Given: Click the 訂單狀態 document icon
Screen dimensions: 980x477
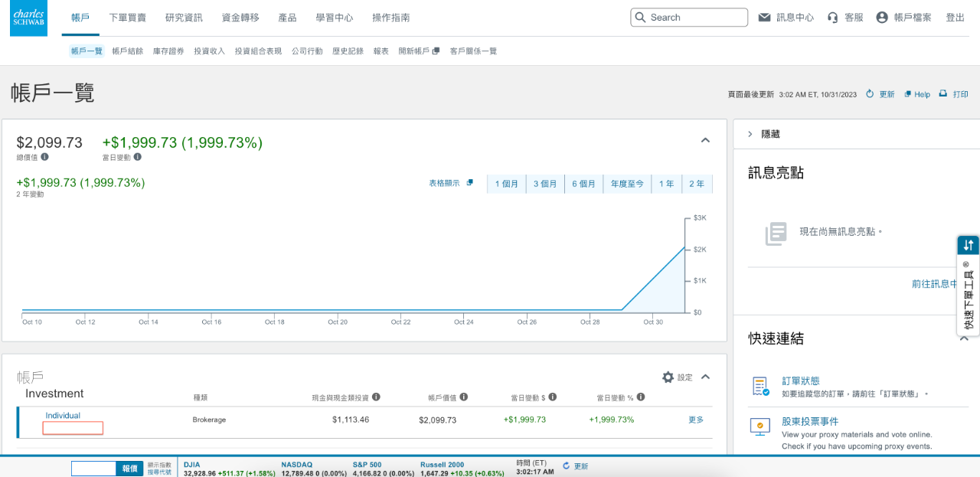Looking at the screenshot, I should [760, 387].
